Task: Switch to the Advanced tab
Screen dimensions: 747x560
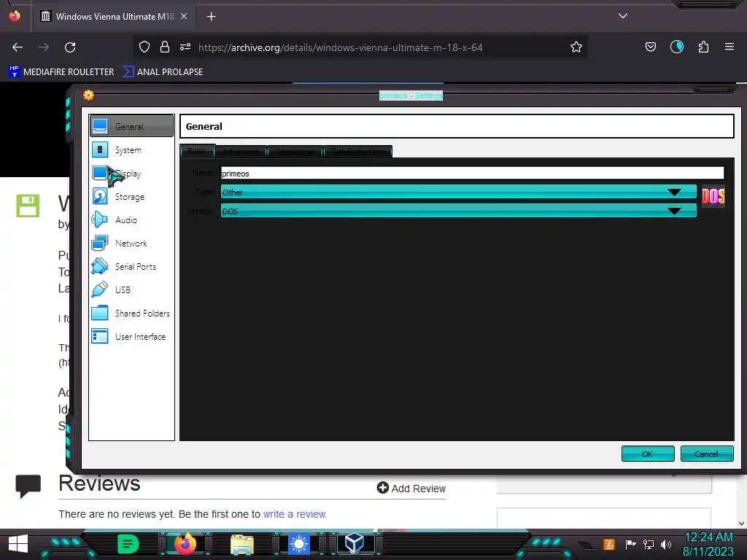Action: click(241, 152)
